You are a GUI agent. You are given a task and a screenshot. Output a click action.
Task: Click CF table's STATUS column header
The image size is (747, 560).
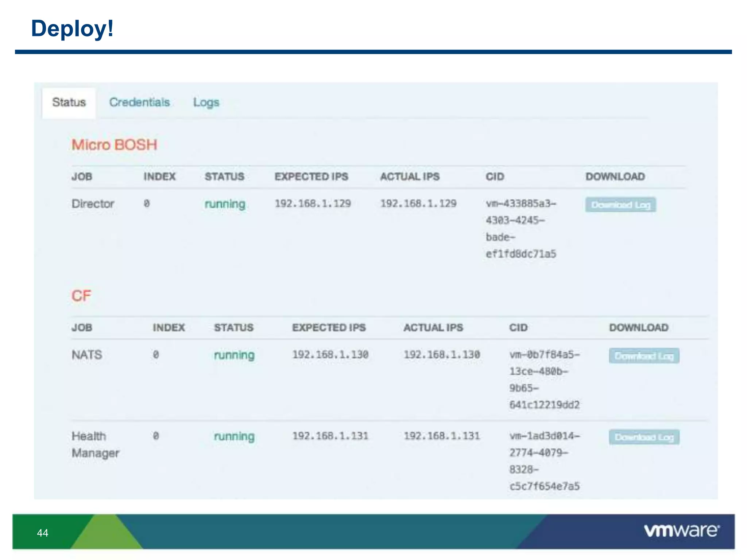(233, 328)
